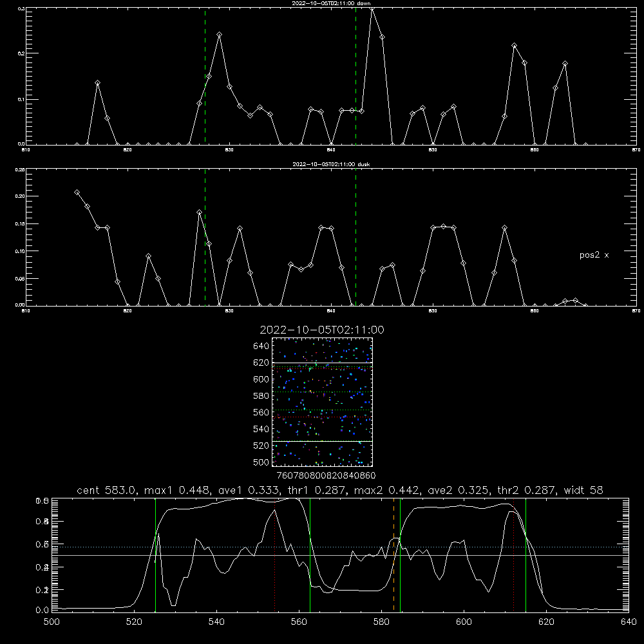Click the isolated peak diamond near 817 in dawn plot
The height and width of the screenshot is (644, 644).
97,83
